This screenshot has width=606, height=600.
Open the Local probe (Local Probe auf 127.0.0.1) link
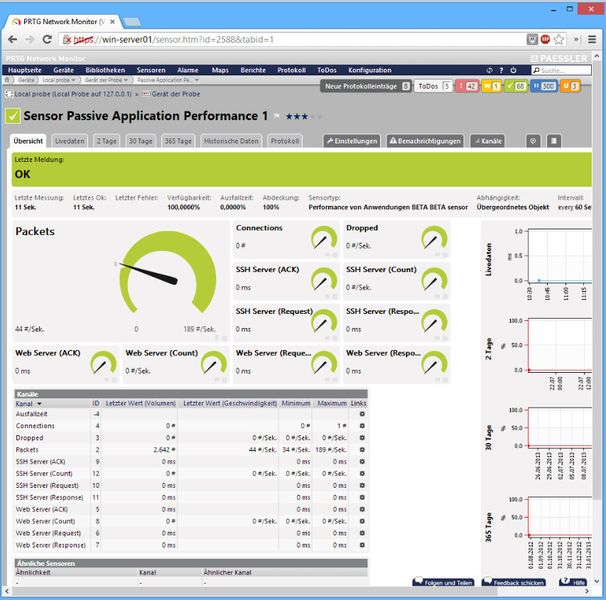tap(73, 94)
